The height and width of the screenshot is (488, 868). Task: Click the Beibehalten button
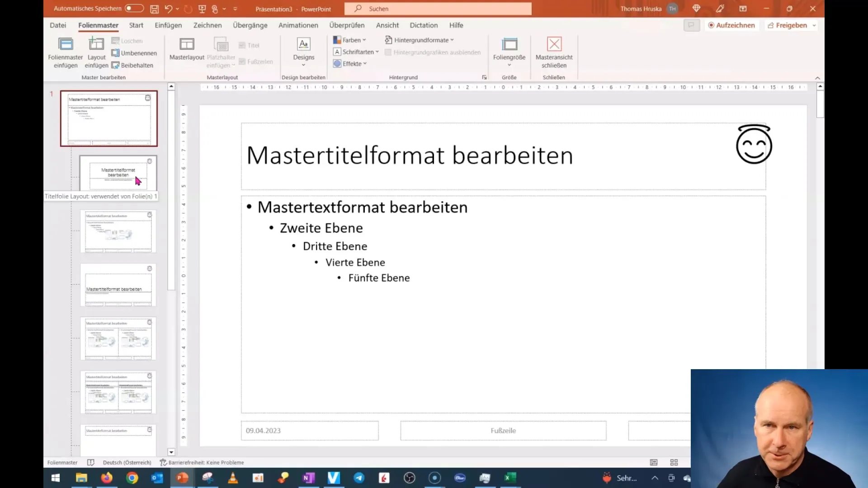point(132,65)
